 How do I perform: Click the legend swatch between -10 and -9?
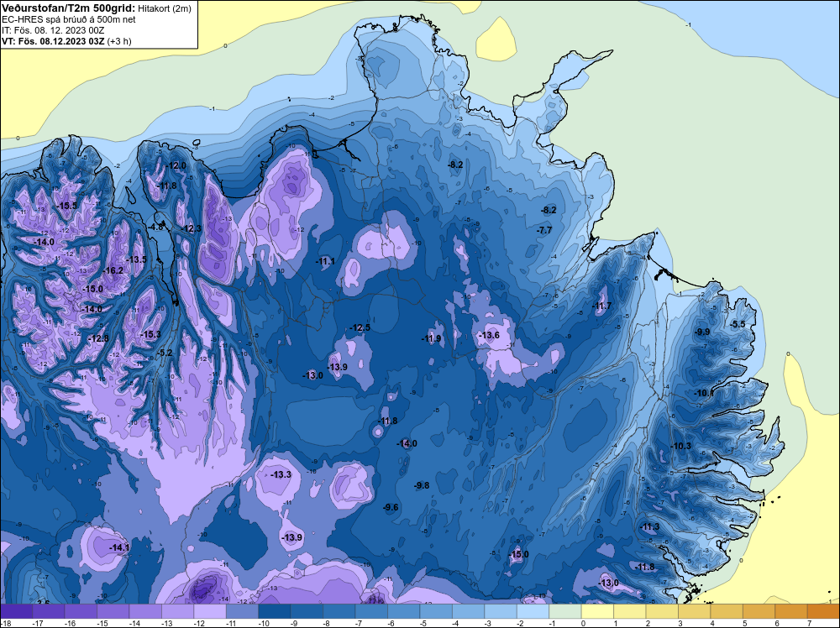(x=275, y=610)
